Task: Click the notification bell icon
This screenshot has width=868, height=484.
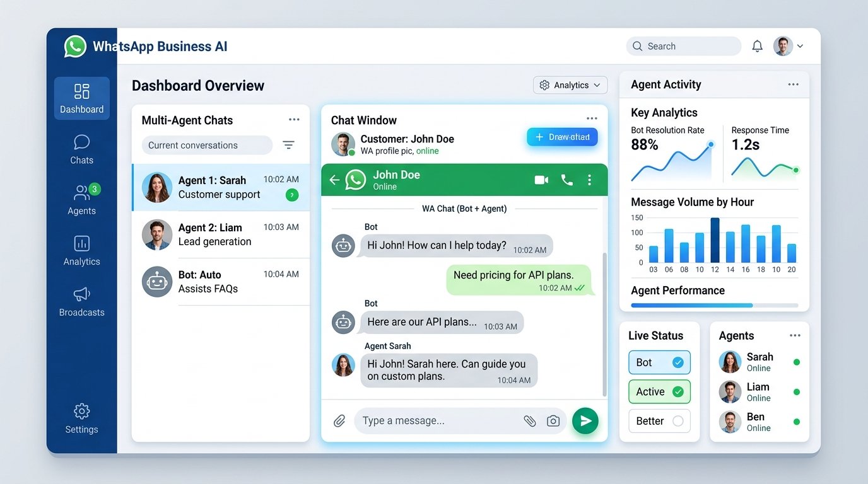Action: (x=758, y=46)
